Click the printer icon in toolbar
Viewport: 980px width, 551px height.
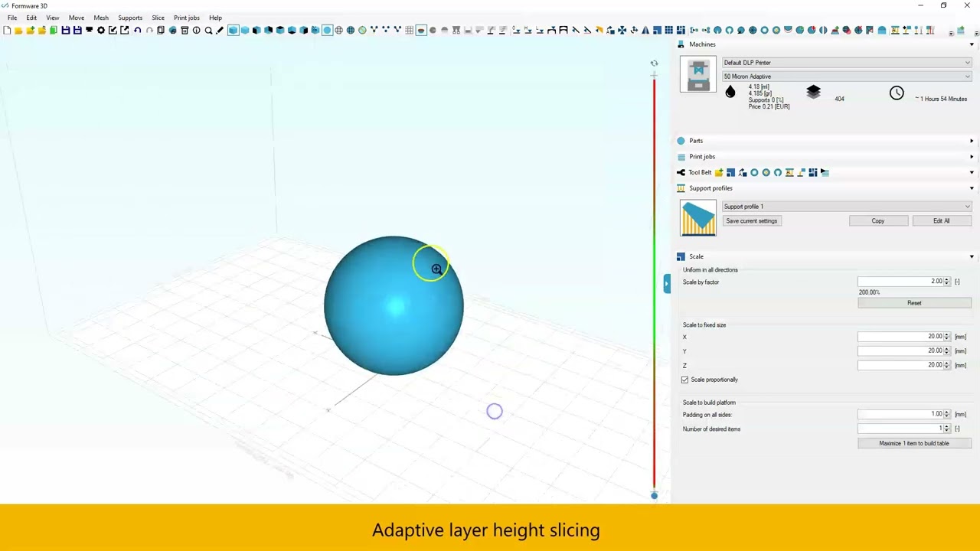point(90,30)
